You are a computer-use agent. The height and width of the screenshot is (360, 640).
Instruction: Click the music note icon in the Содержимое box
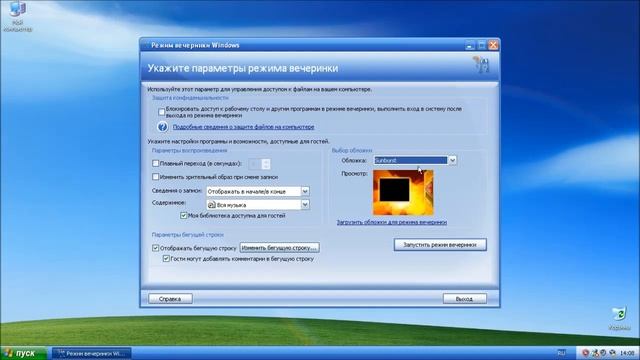(x=211, y=205)
